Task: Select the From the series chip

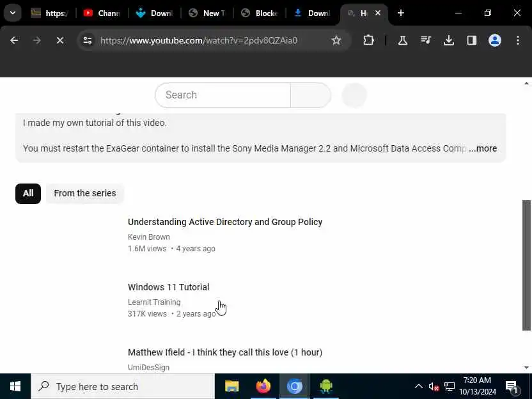Action: [85, 193]
